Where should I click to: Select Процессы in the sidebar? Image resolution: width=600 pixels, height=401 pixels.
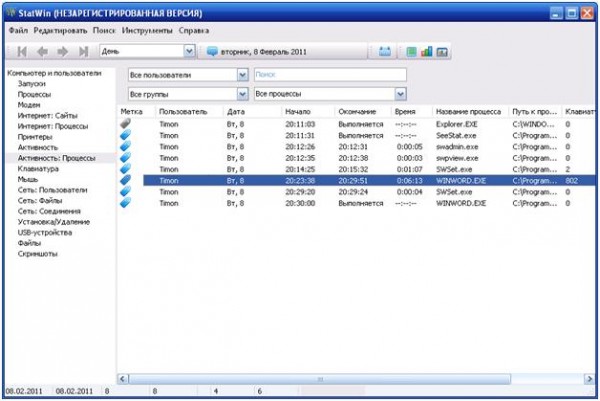tap(34, 94)
